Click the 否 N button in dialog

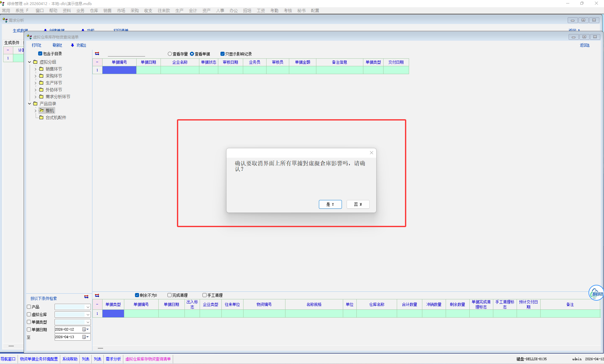point(358,204)
